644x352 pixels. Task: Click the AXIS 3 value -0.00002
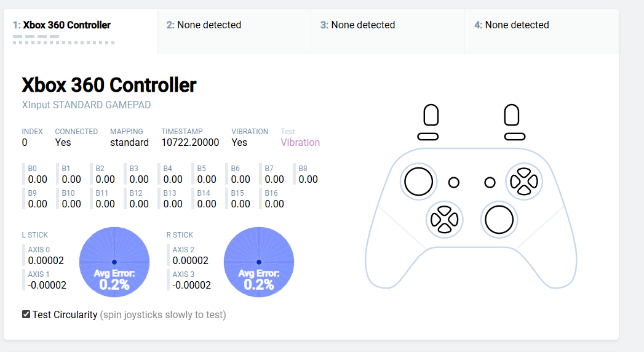[x=191, y=286]
